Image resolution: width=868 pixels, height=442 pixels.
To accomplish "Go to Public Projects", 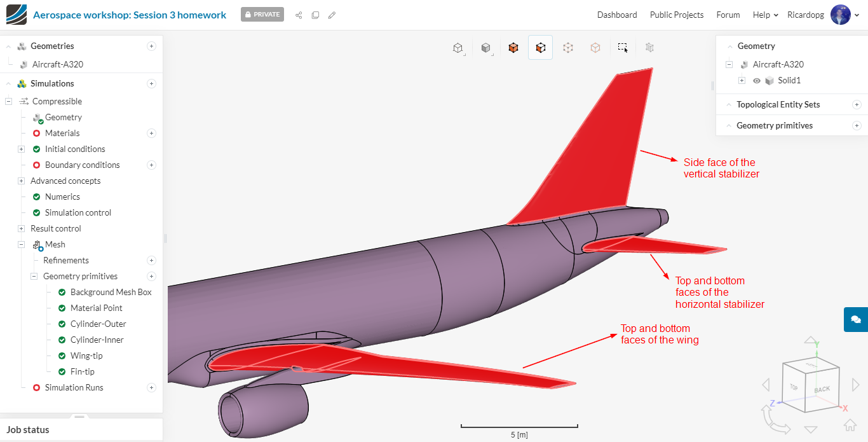I will click(677, 15).
